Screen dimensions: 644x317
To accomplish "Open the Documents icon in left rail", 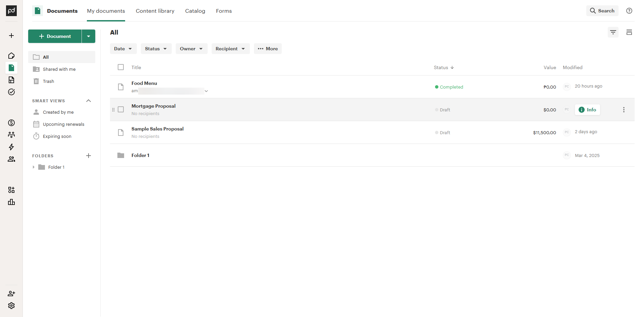I will click(11, 68).
